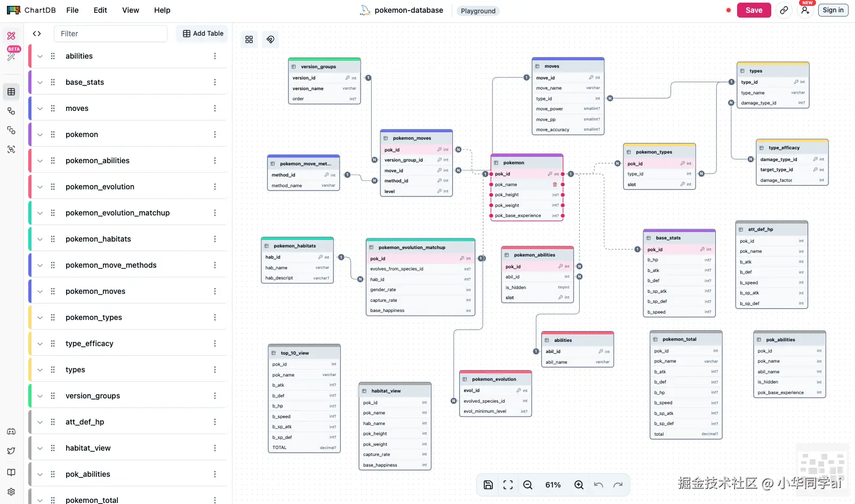The width and height of the screenshot is (855, 504).
Task: Expand the pokemon_types table in the list
Action: (x=40, y=317)
